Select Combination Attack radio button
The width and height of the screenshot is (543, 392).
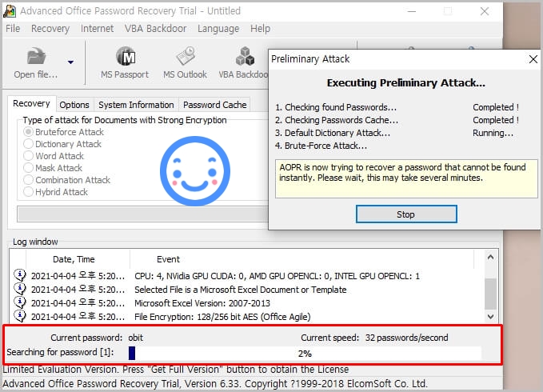pos(28,180)
